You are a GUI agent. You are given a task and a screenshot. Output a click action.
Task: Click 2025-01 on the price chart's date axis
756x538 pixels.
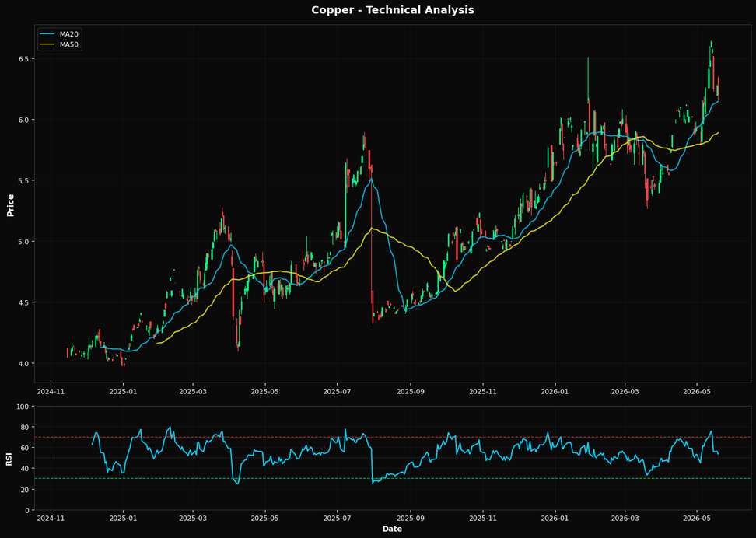pyautogui.click(x=124, y=391)
